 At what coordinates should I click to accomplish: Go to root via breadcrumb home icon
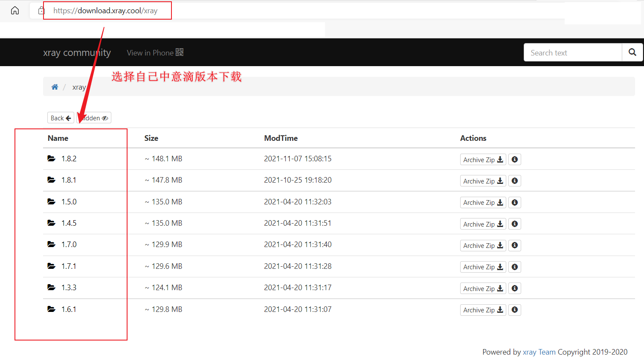[x=55, y=87]
